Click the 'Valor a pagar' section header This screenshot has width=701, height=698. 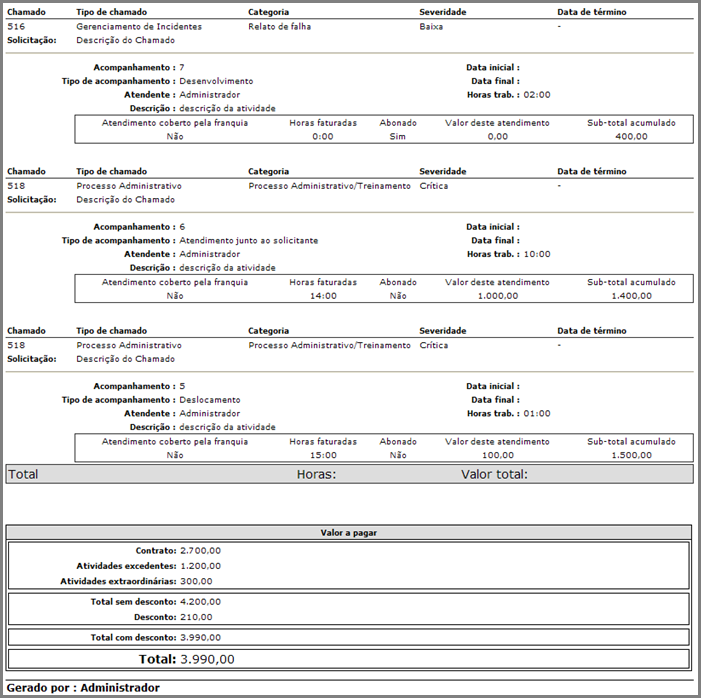pyautogui.click(x=349, y=533)
